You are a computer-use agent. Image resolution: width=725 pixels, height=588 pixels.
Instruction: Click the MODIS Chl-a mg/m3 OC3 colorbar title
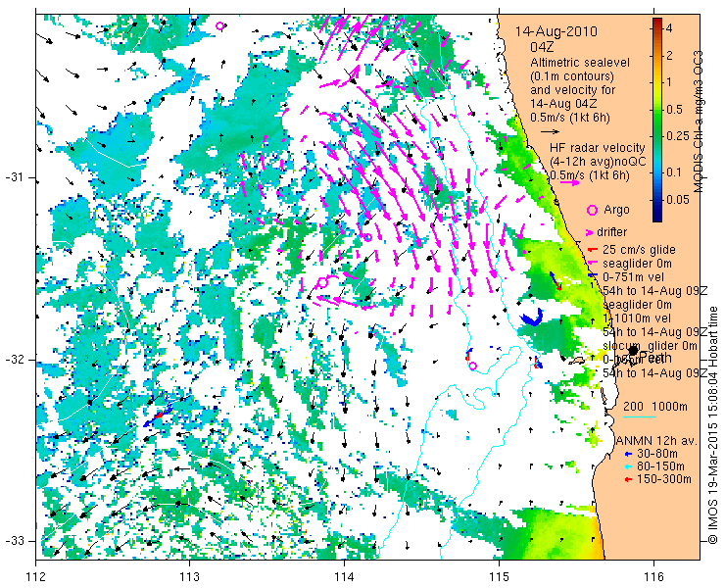click(x=699, y=122)
